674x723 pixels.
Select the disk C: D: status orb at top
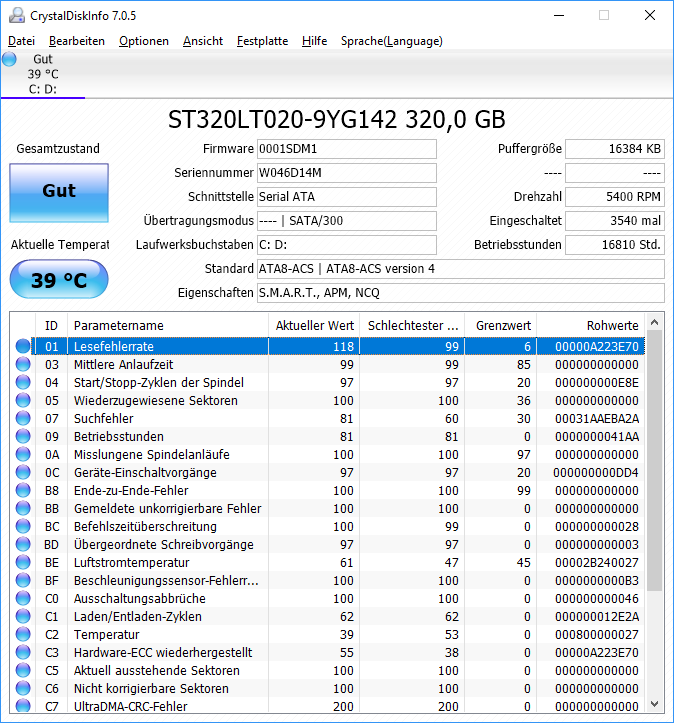[9, 59]
